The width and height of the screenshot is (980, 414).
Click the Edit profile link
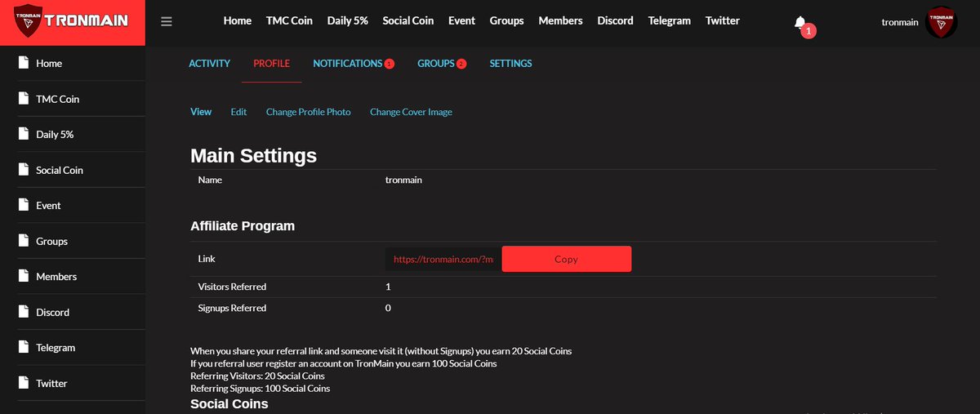pos(238,112)
